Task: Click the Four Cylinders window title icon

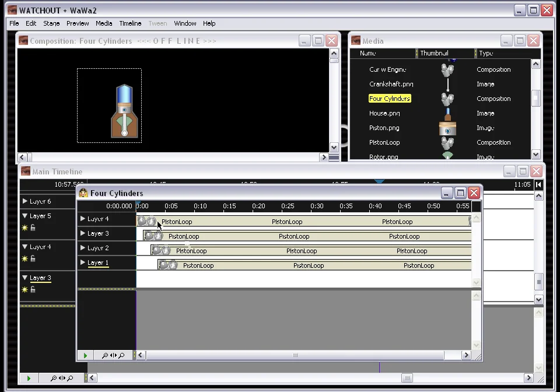Action: click(83, 192)
